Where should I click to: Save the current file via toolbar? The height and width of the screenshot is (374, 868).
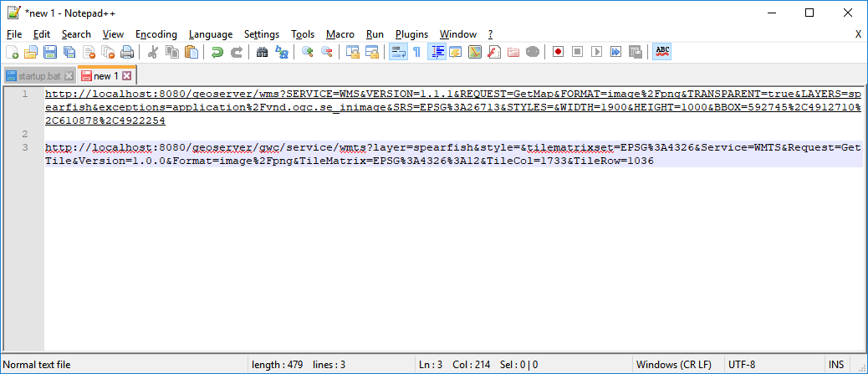click(50, 52)
